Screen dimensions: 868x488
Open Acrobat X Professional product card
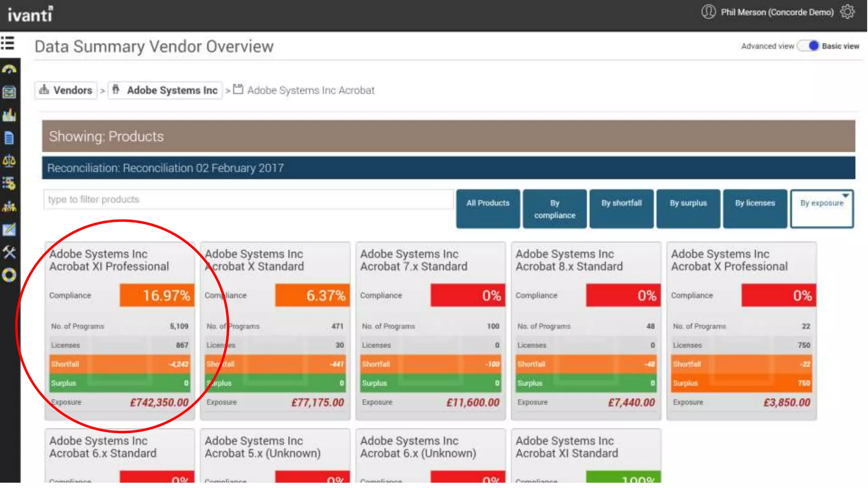[x=742, y=331]
